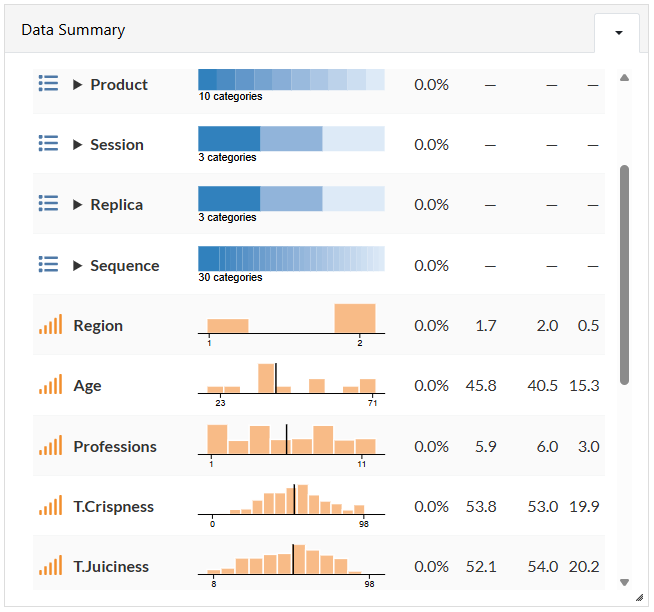Viewport: 654px width, 612px height.
Task: Click the categorical list icon beside Product
Action: (48, 83)
